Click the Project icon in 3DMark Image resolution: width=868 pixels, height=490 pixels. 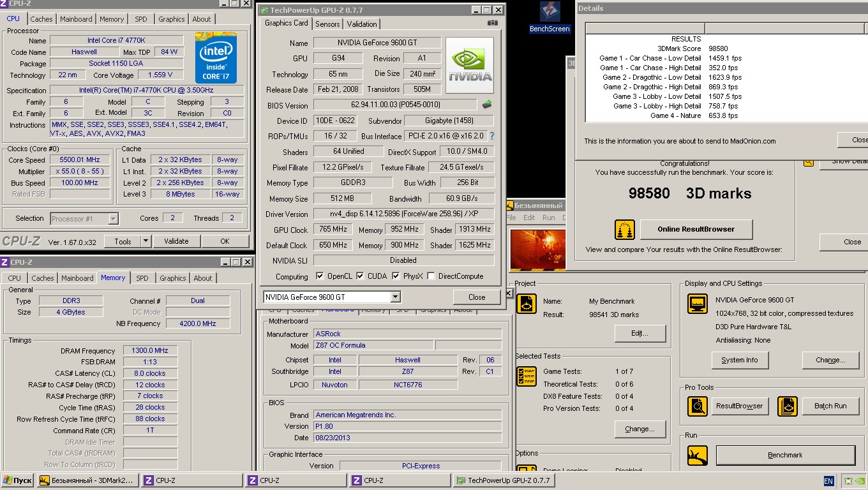tap(527, 304)
